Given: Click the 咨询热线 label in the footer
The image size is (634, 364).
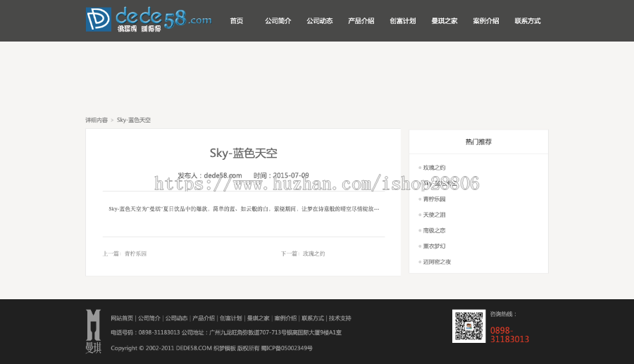Looking at the screenshot, I should click(x=503, y=314).
